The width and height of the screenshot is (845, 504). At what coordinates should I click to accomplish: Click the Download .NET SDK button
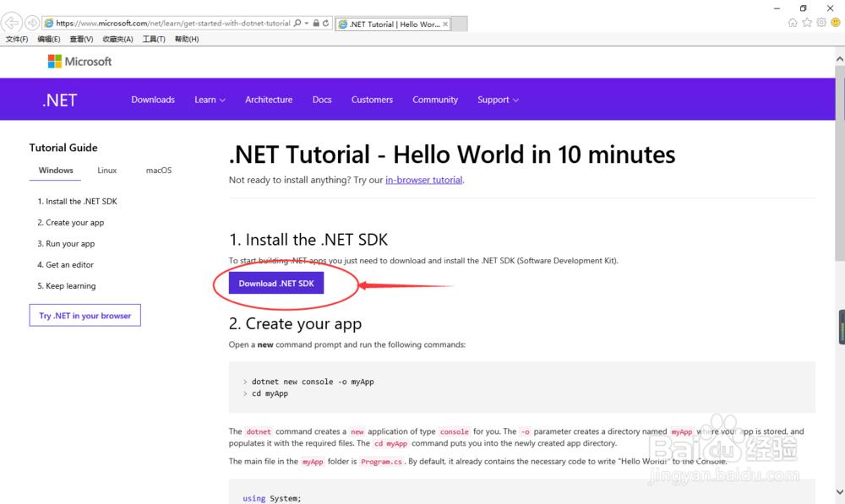pos(276,283)
